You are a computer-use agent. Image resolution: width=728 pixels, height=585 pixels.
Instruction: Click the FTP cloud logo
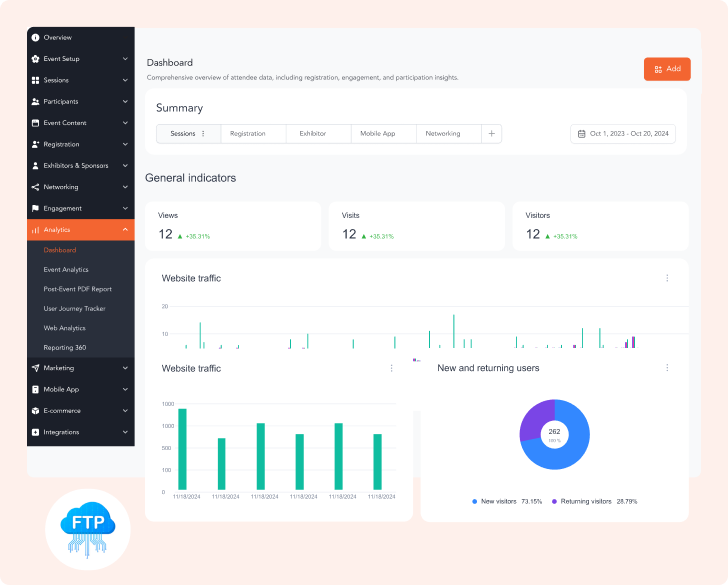point(88,530)
